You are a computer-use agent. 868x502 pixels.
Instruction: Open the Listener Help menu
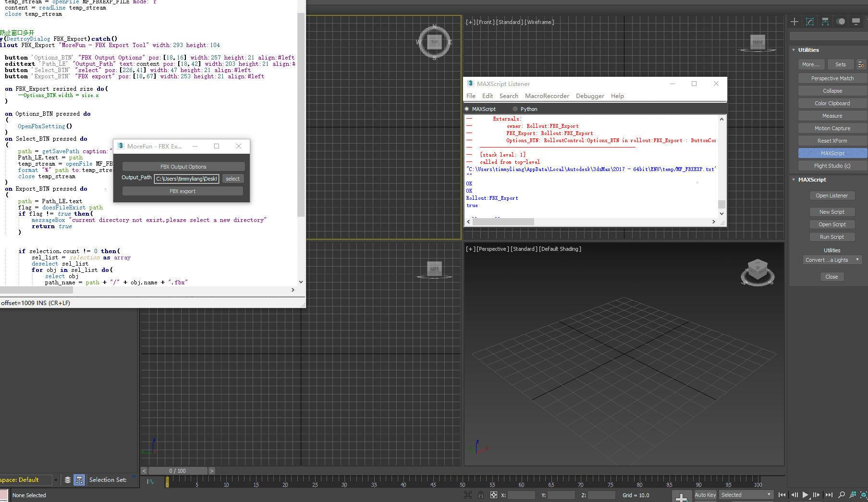point(617,96)
